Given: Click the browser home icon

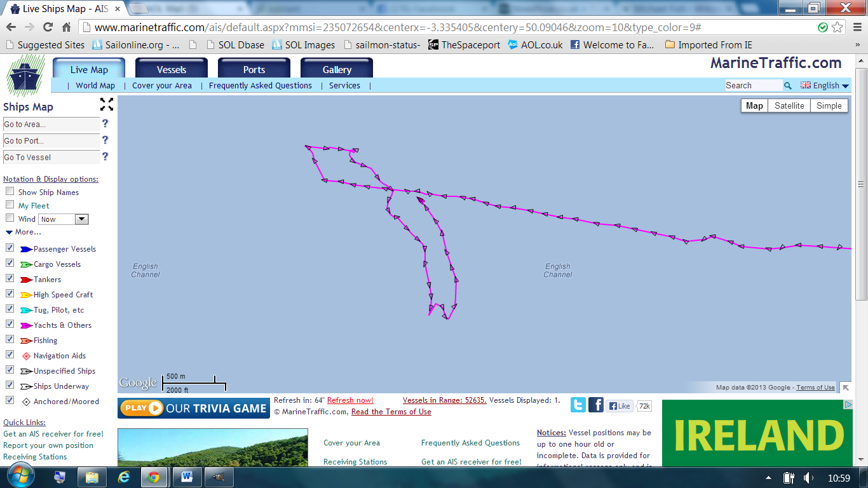Looking at the screenshot, I should [x=66, y=27].
